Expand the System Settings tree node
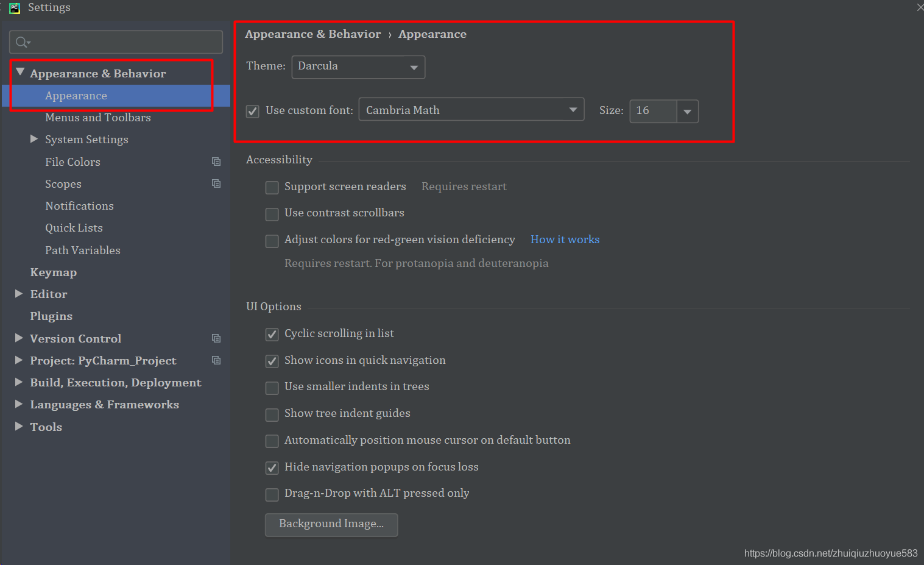The width and height of the screenshot is (924, 565). coord(34,139)
